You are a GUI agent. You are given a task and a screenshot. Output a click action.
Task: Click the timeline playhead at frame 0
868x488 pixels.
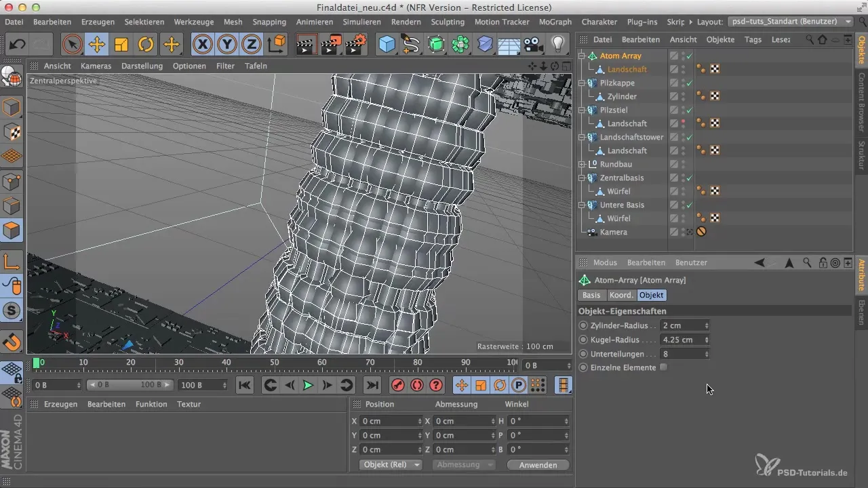click(37, 363)
